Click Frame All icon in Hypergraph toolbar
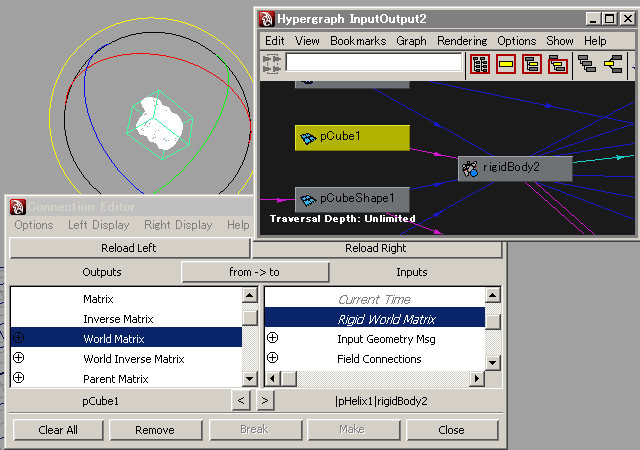This screenshot has height=450, width=640. [480, 64]
